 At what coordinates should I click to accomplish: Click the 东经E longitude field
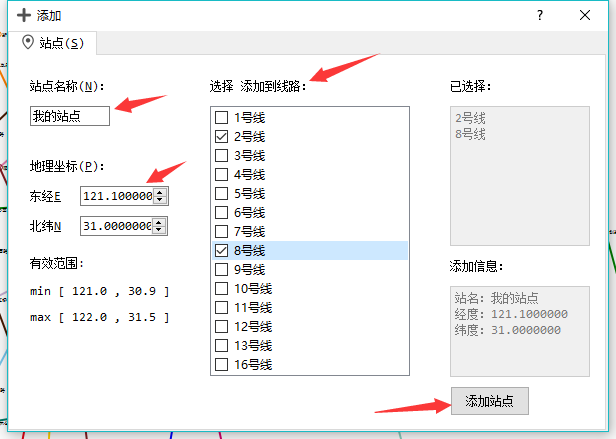117,196
